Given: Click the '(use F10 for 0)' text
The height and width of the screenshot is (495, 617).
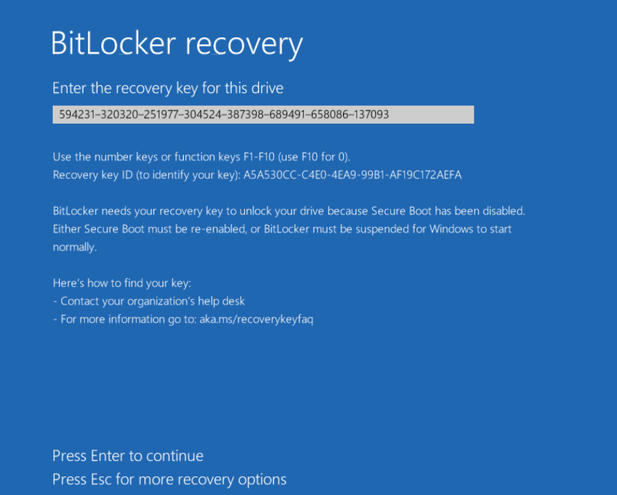Looking at the screenshot, I should point(314,157).
